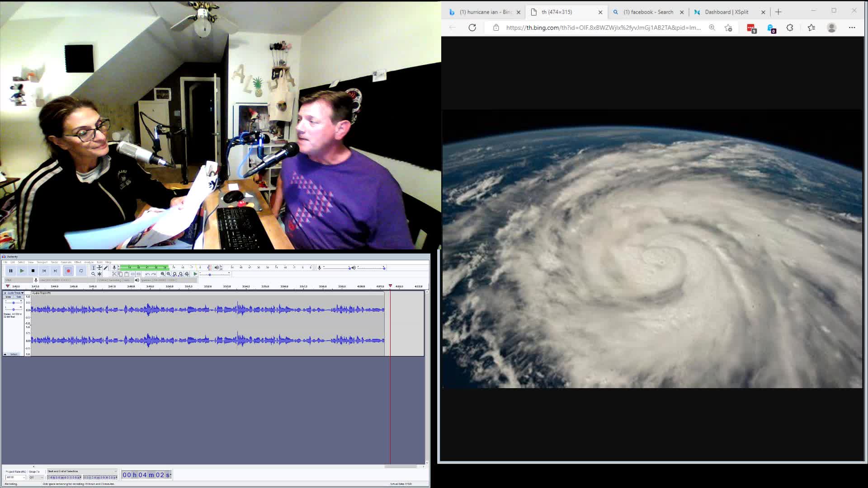
Task: Click Play-at-Speed green arrow
Action: pos(195,274)
